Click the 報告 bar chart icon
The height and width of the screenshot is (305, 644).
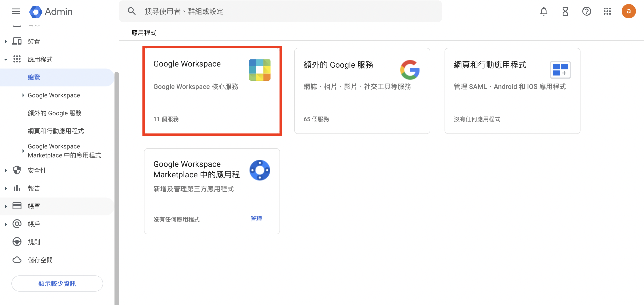click(17, 188)
